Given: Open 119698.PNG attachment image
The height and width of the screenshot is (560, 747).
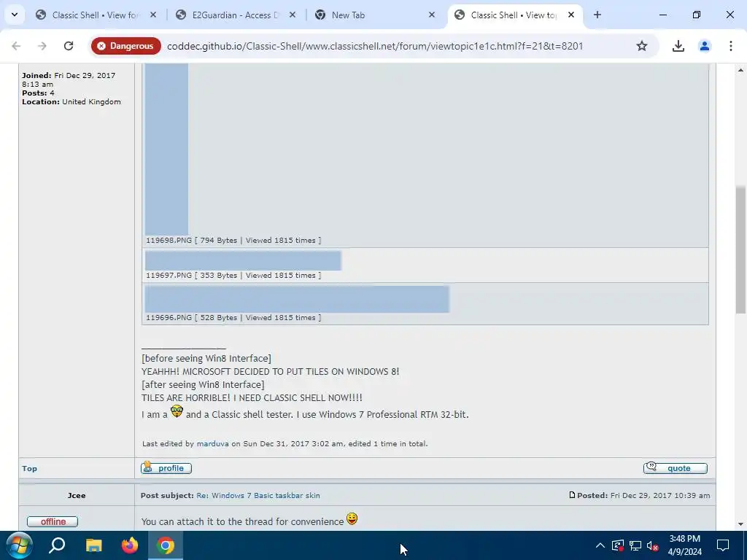Looking at the screenshot, I should [x=167, y=149].
